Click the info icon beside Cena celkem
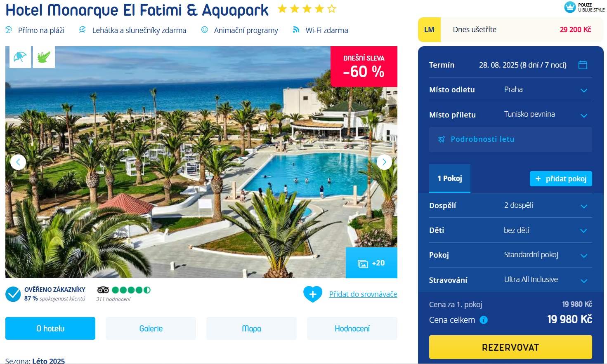 [x=484, y=320]
